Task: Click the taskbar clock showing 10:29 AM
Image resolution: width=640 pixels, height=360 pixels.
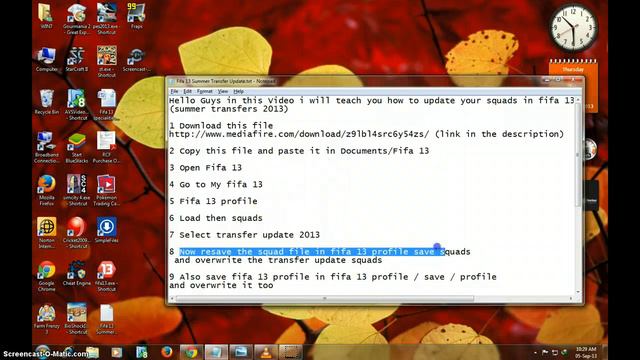Action: coord(586,352)
